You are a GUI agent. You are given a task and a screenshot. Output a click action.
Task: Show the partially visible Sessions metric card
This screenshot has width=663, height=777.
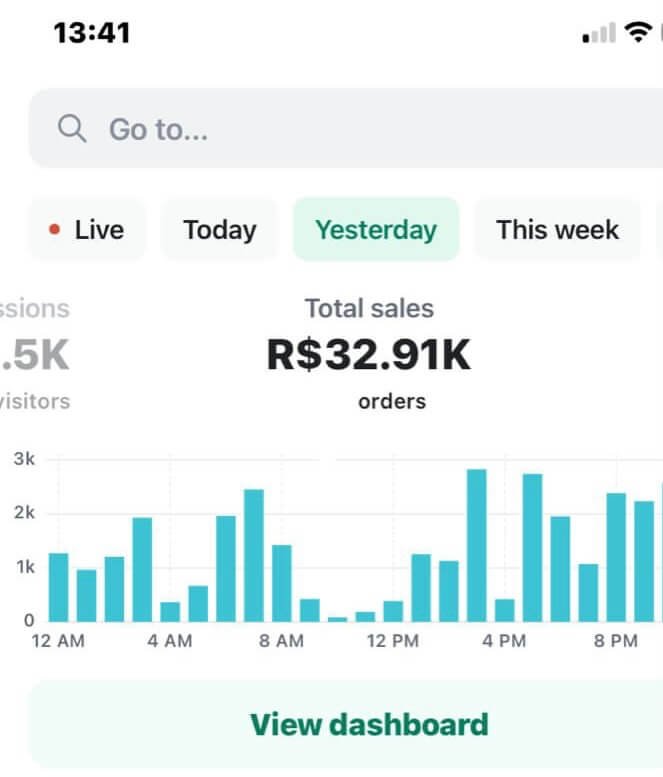point(35,355)
